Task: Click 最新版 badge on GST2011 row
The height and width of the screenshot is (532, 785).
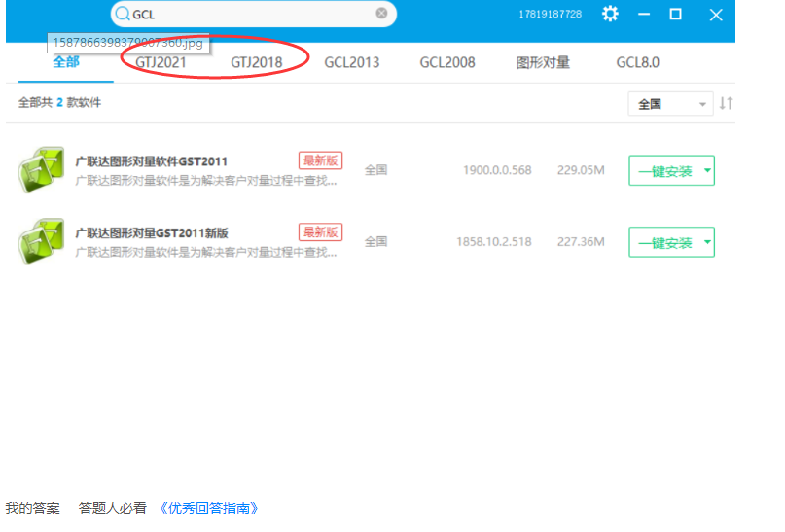Action: [x=320, y=160]
